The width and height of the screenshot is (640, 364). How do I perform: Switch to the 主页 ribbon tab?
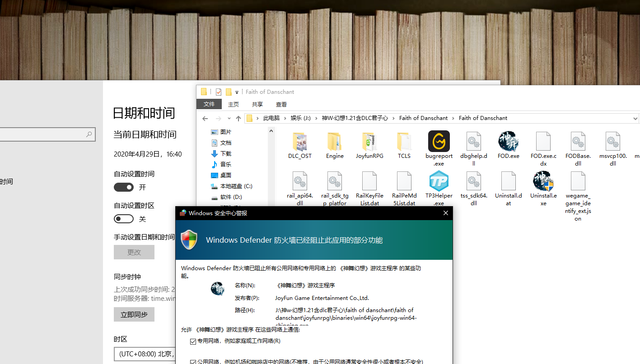[234, 104]
